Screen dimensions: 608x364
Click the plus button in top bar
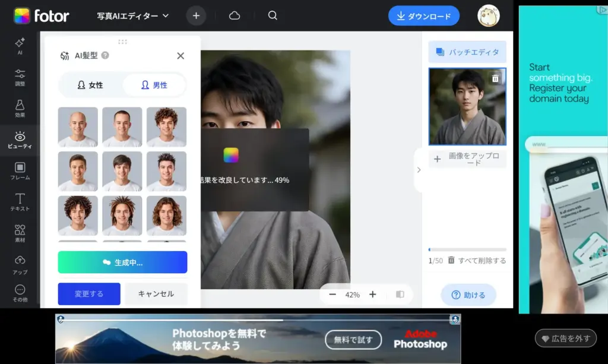pos(196,16)
